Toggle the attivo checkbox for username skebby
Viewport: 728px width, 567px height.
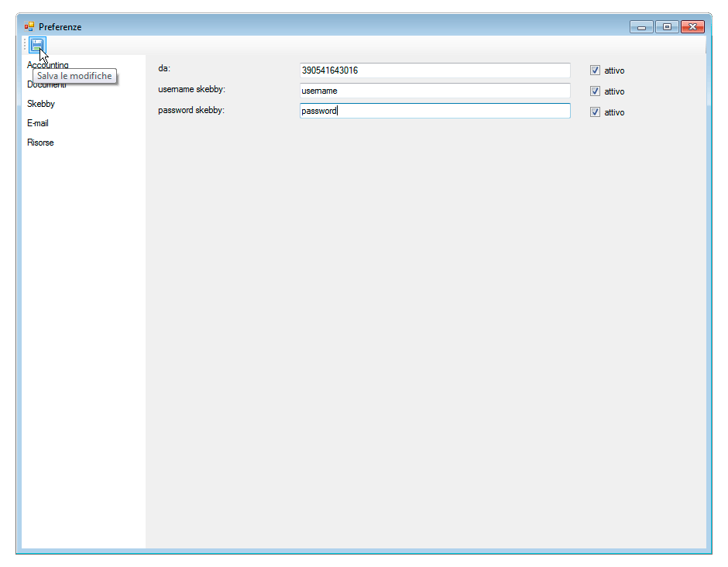(x=595, y=91)
